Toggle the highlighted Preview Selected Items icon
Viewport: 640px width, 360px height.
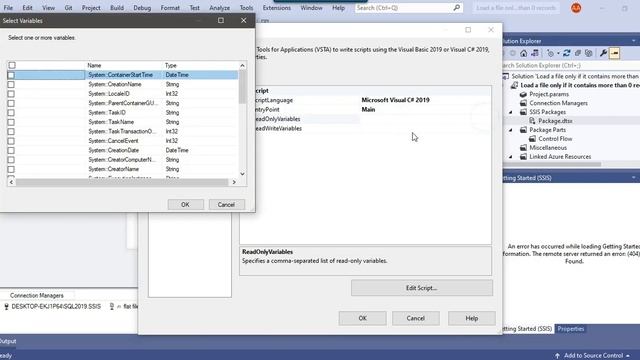pyautogui.click(x=615, y=53)
